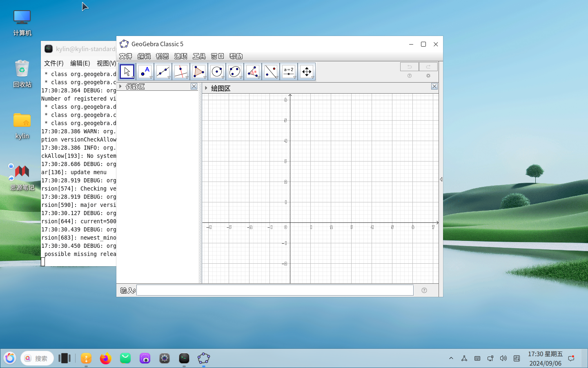
Task: Open the gear settings app in taskbar
Action: tap(165, 359)
